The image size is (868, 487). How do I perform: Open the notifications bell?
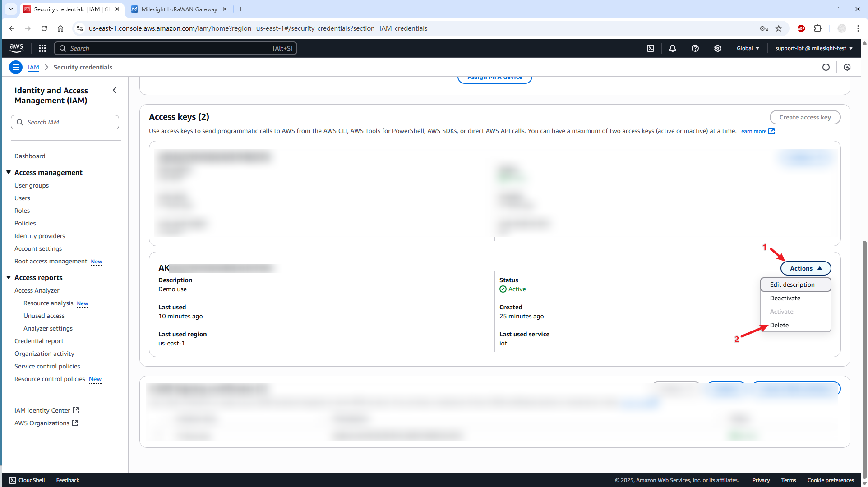click(x=673, y=48)
